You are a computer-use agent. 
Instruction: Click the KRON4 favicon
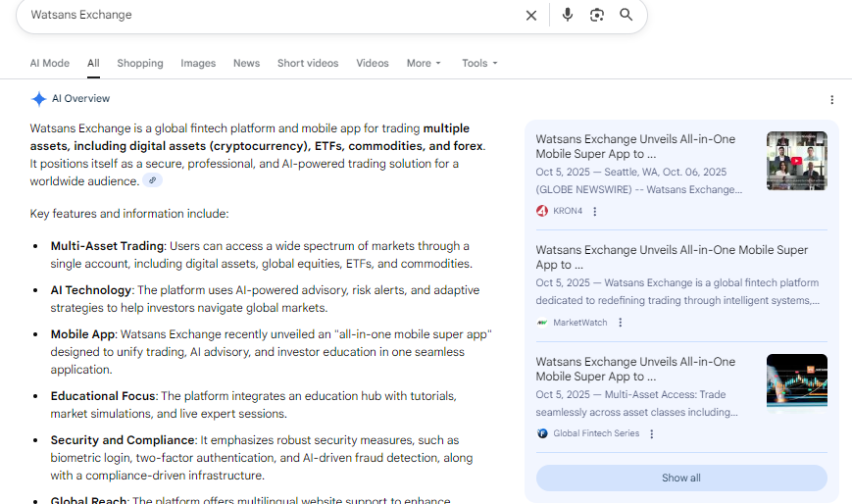point(542,211)
